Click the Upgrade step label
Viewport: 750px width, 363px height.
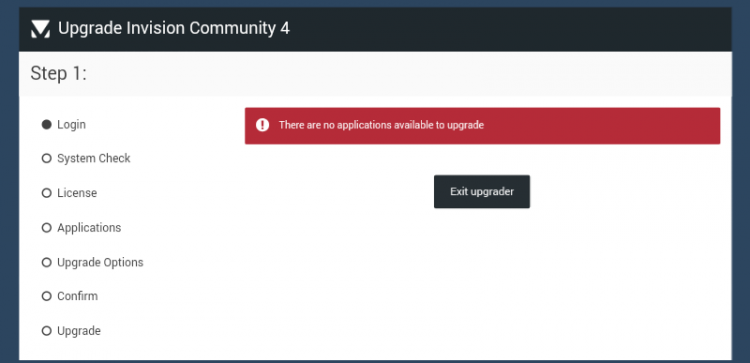click(x=79, y=331)
